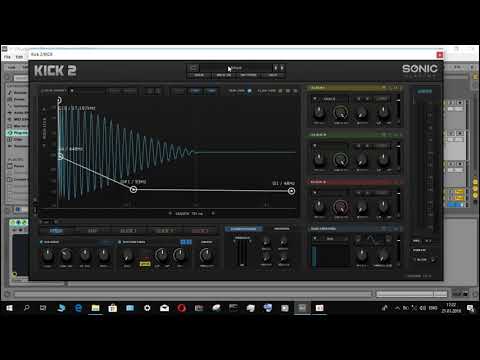The height and width of the screenshot is (360, 480).
Task: Toggle third Click View button
Action: coord(295,91)
